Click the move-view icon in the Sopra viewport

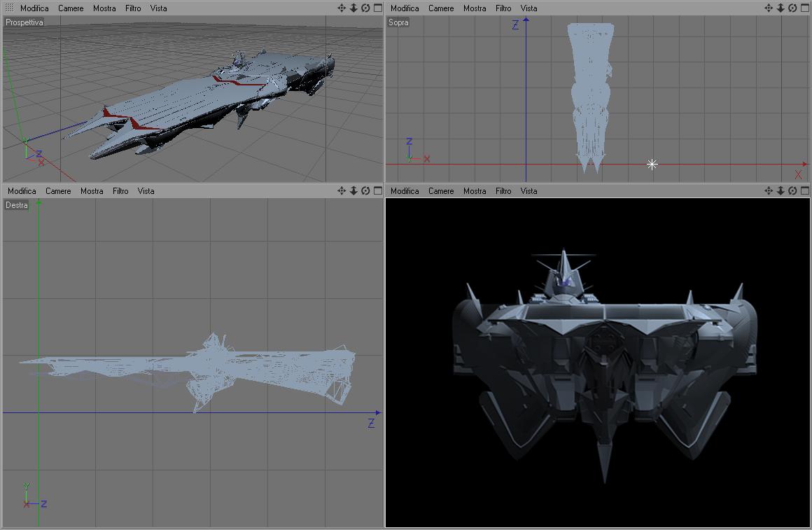768,8
